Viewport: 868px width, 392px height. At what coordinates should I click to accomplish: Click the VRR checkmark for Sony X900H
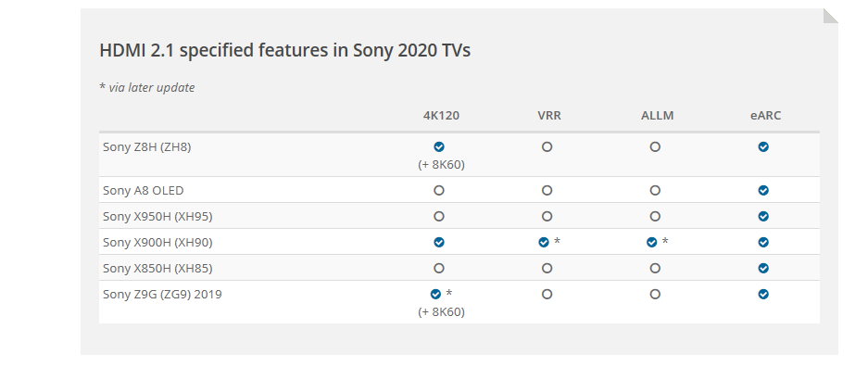coord(544,242)
